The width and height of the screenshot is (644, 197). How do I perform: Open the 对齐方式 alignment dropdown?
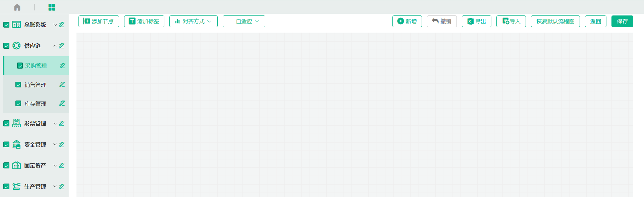194,21
